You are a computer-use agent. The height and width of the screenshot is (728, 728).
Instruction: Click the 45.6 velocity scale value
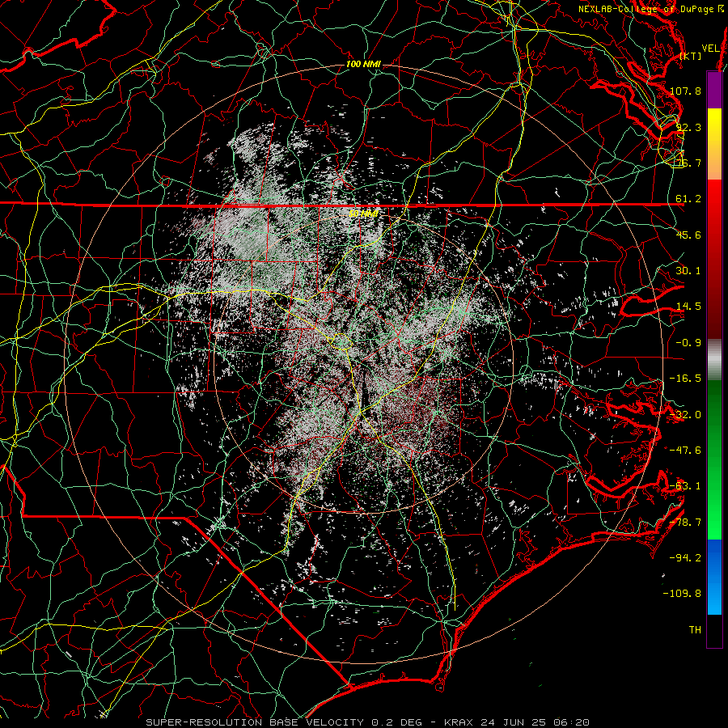point(688,235)
